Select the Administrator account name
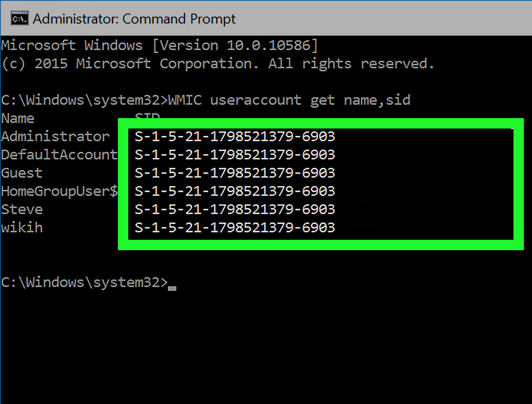The width and height of the screenshot is (532, 404). point(55,137)
